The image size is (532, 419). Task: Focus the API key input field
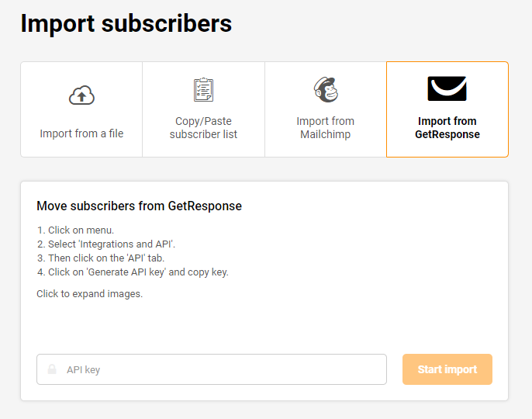coord(212,369)
